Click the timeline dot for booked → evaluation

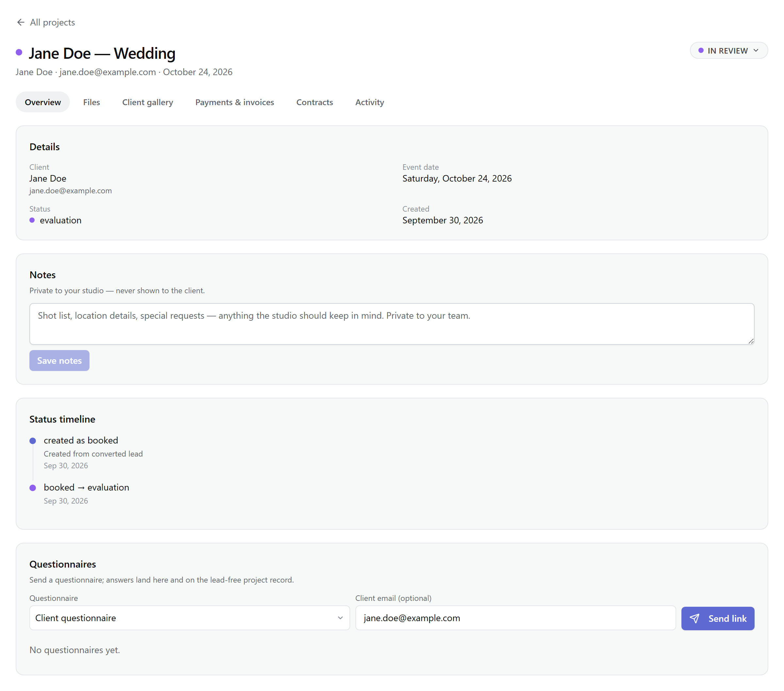[33, 488]
